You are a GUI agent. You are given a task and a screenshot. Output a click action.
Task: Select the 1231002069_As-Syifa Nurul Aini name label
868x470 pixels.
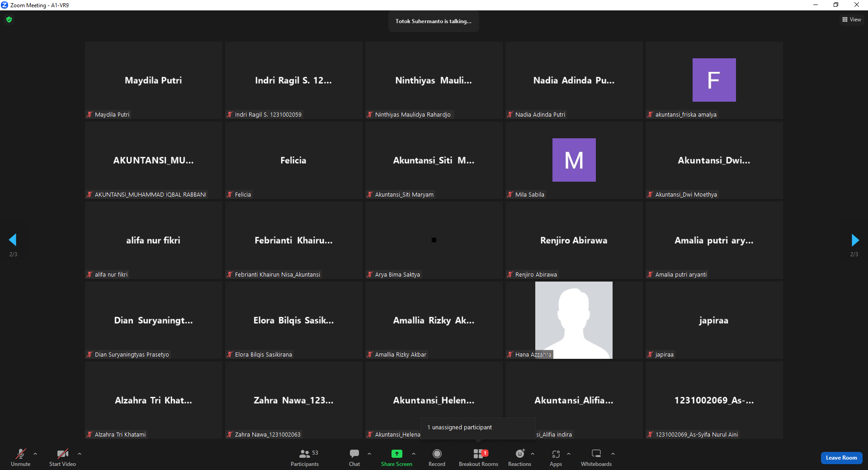697,435
